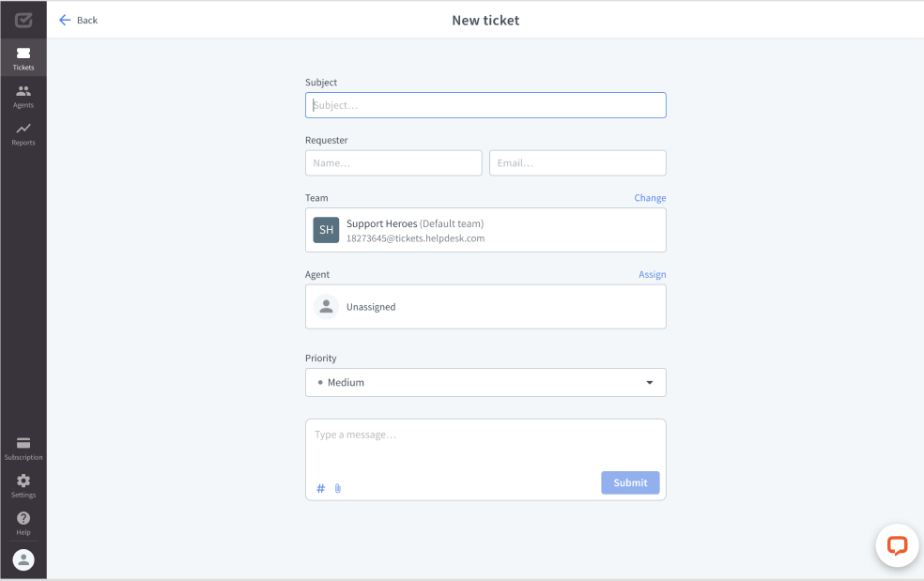Click the requester Email field

(x=577, y=162)
